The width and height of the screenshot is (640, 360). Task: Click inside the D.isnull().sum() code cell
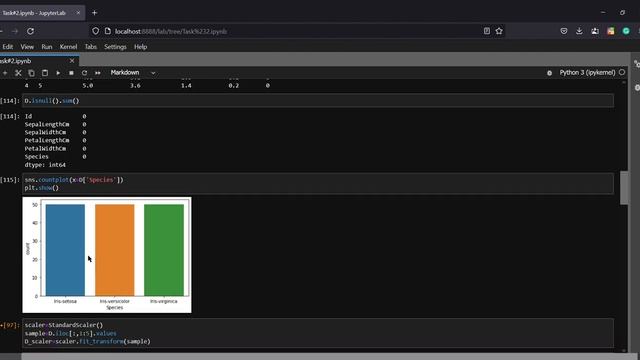(318, 101)
